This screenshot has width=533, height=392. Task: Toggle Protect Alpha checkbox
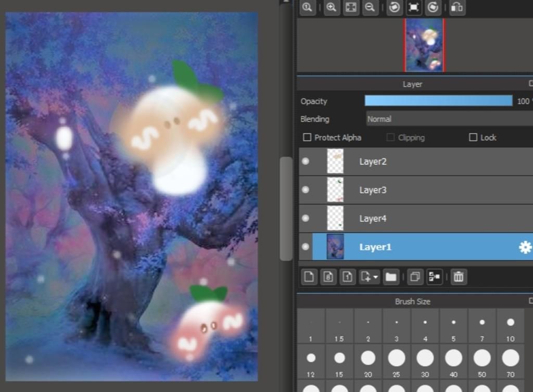[x=307, y=137]
